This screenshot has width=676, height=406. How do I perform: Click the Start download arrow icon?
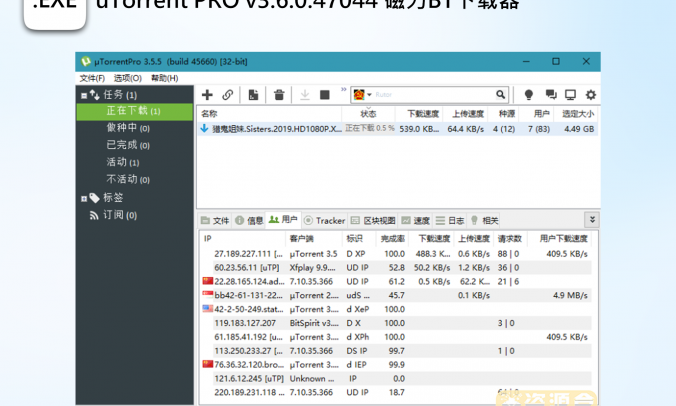point(305,95)
